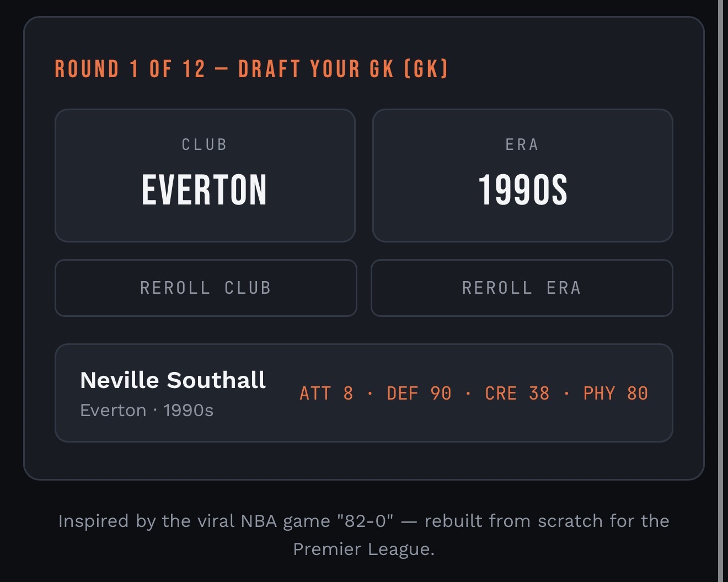The height and width of the screenshot is (582, 728).
Task: Click the small CLUB label
Action: [205, 144]
